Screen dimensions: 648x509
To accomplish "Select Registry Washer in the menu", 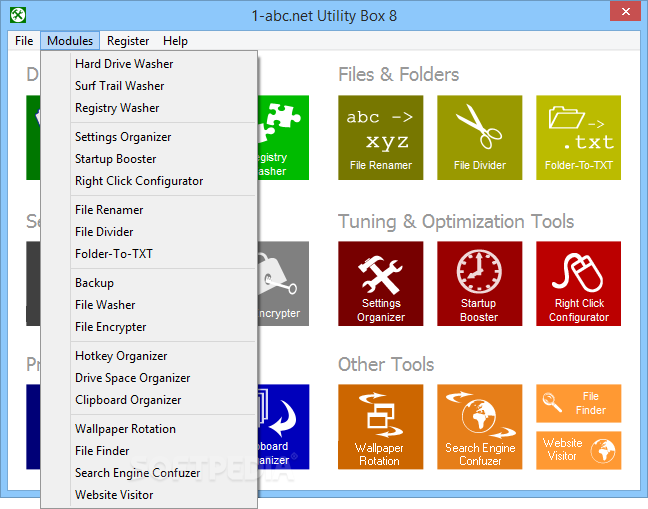I will 149,108.
